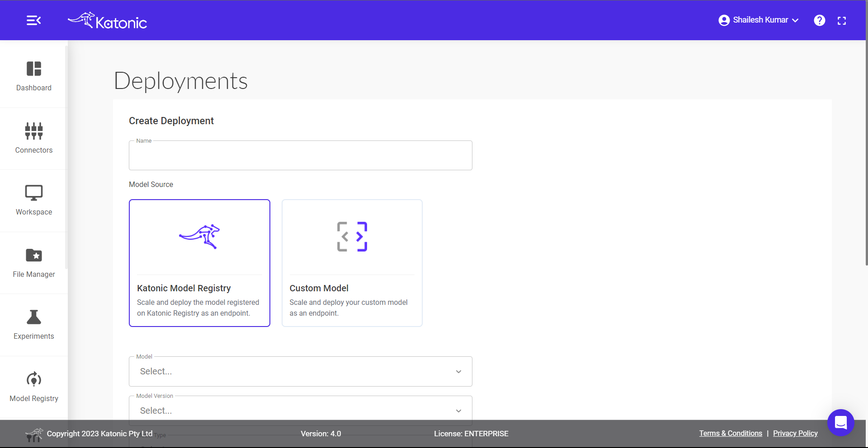Viewport: 868px width, 448px height.
Task: Click the Model dropdown chevron arrow
Action: coord(458,372)
